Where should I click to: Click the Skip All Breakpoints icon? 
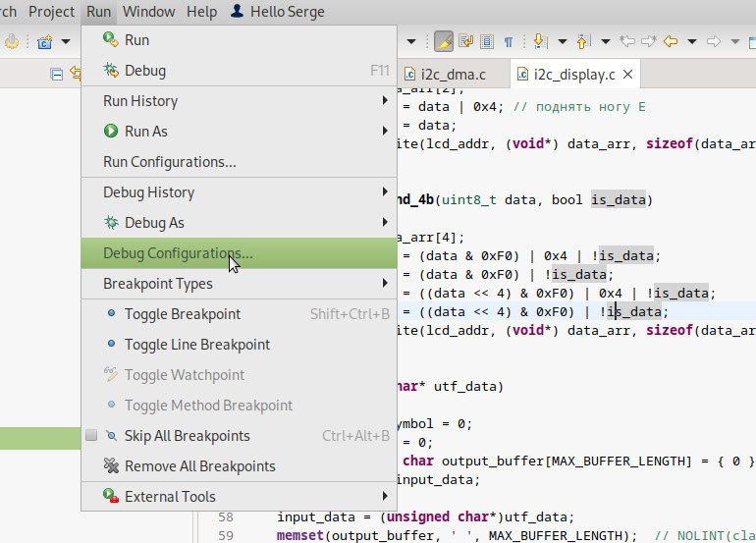click(x=111, y=435)
